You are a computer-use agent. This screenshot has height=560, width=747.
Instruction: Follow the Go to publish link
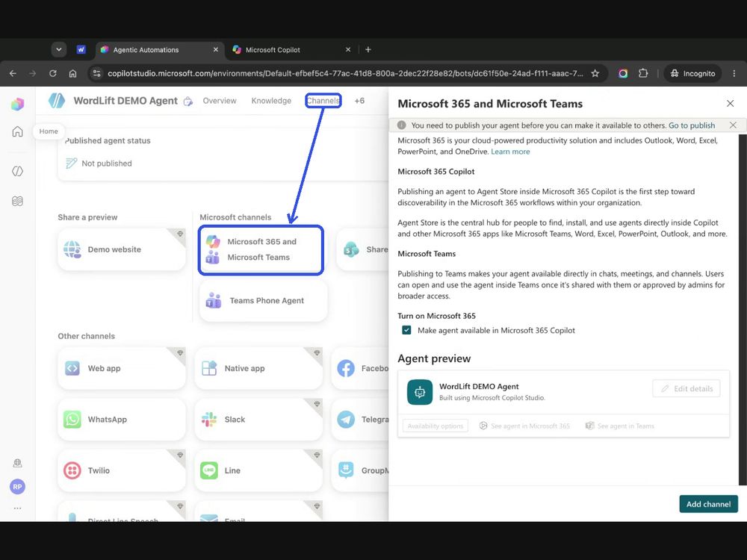[x=691, y=125]
